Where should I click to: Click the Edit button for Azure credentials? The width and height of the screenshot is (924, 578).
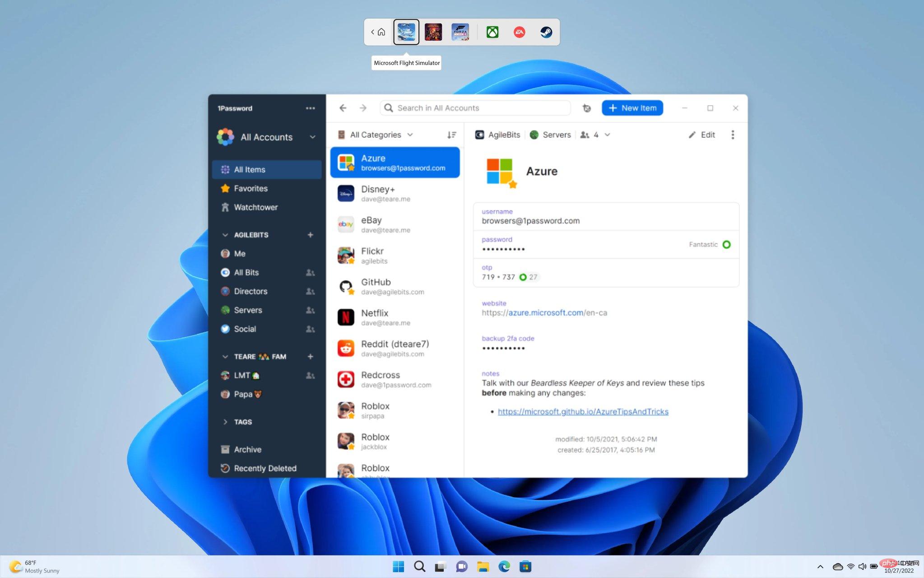pos(702,135)
